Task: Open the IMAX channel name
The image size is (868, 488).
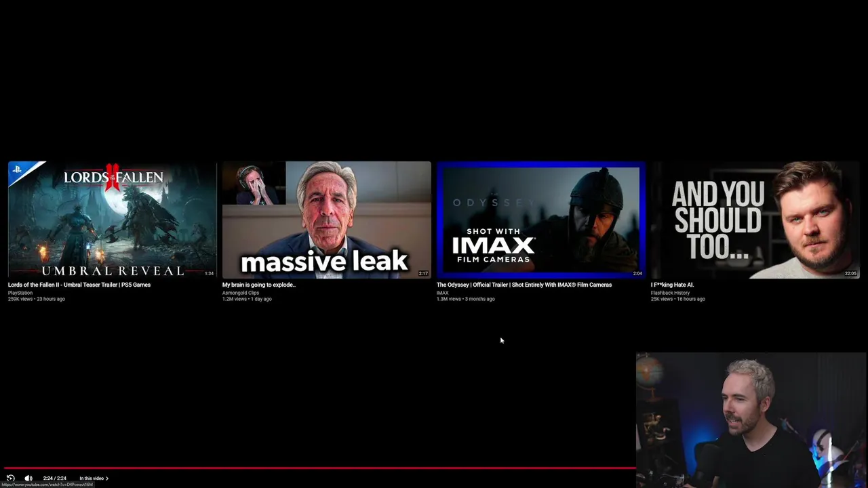Action: click(442, 293)
